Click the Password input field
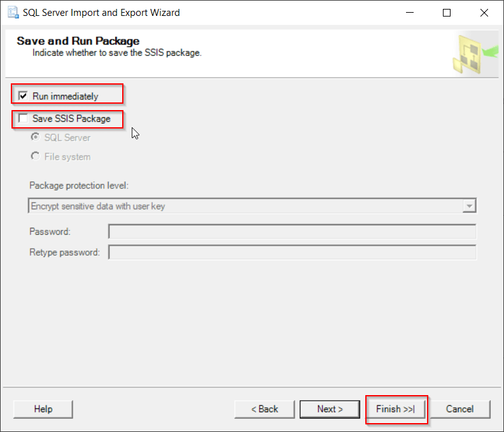The width and height of the screenshot is (504, 432). [x=292, y=232]
